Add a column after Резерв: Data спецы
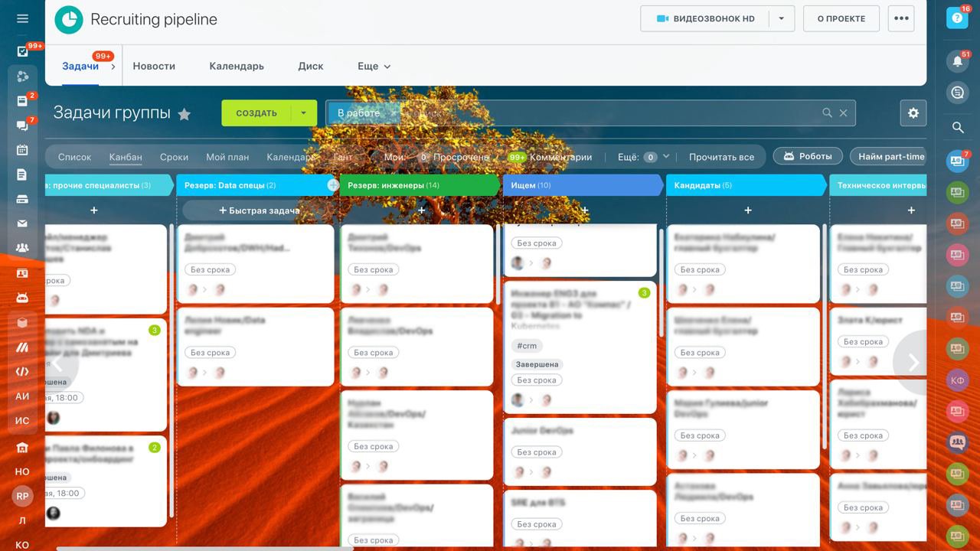 pyautogui.click(x=332, y=185)
